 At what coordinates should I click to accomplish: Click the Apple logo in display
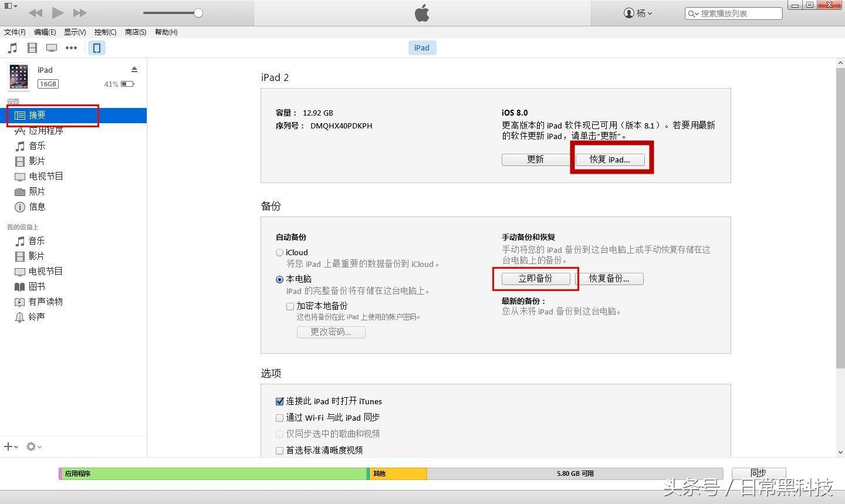click(x=422, y=13)
